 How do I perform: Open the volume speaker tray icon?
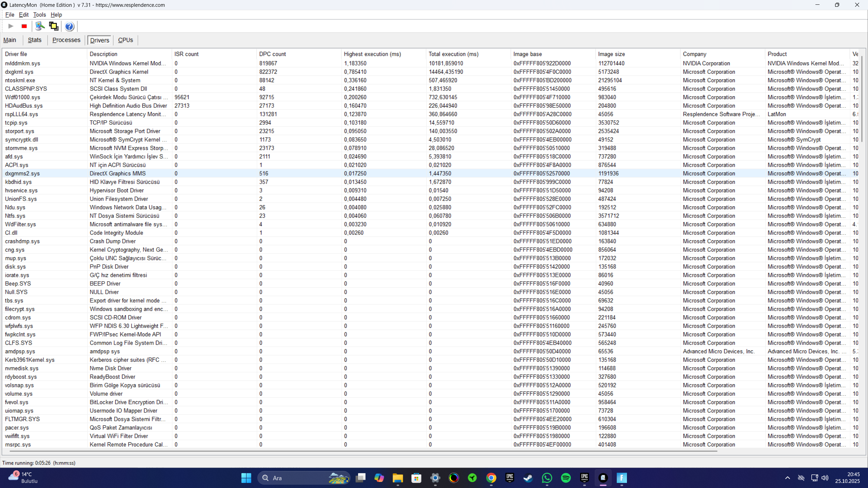825,478
